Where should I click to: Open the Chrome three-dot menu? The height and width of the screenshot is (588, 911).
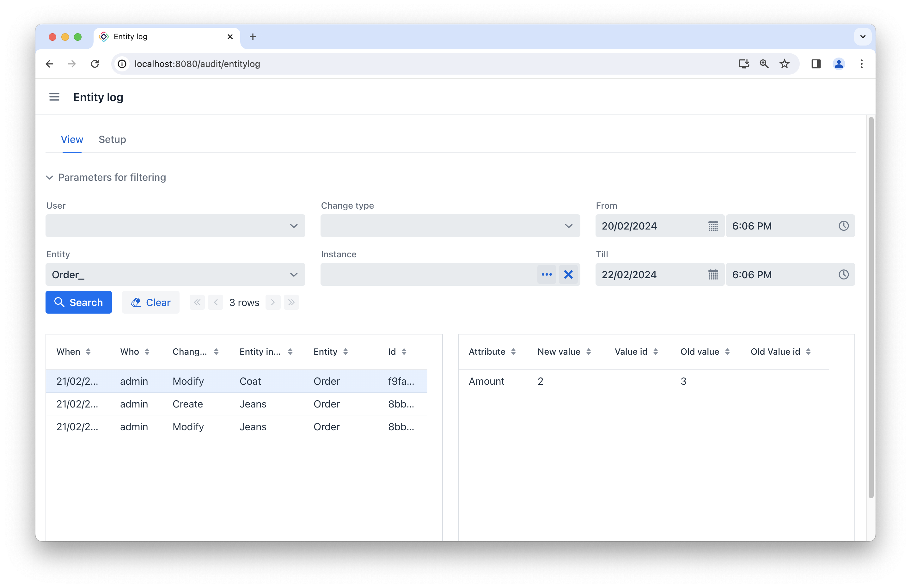[861, 64]
